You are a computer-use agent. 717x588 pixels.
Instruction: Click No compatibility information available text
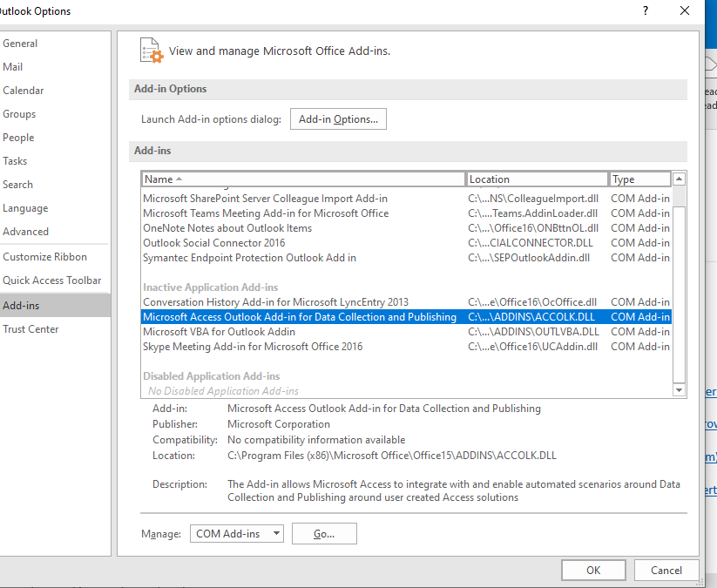[x=316, y=440]
